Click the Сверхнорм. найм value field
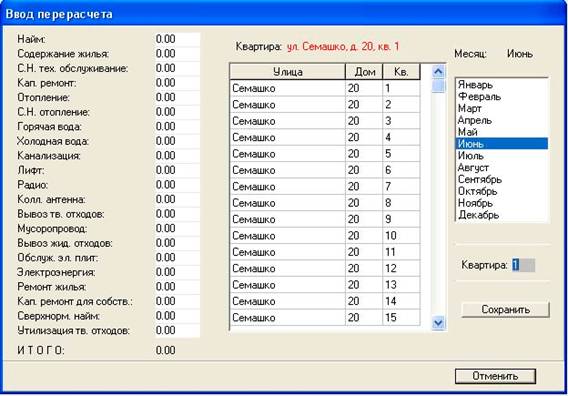Screen dimensions: 568x396 tap(177, 316)
